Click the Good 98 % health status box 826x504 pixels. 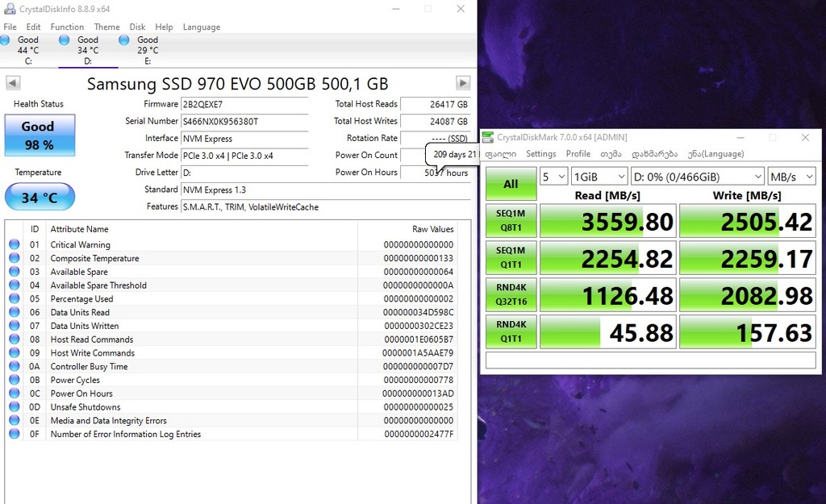(40, 135)
